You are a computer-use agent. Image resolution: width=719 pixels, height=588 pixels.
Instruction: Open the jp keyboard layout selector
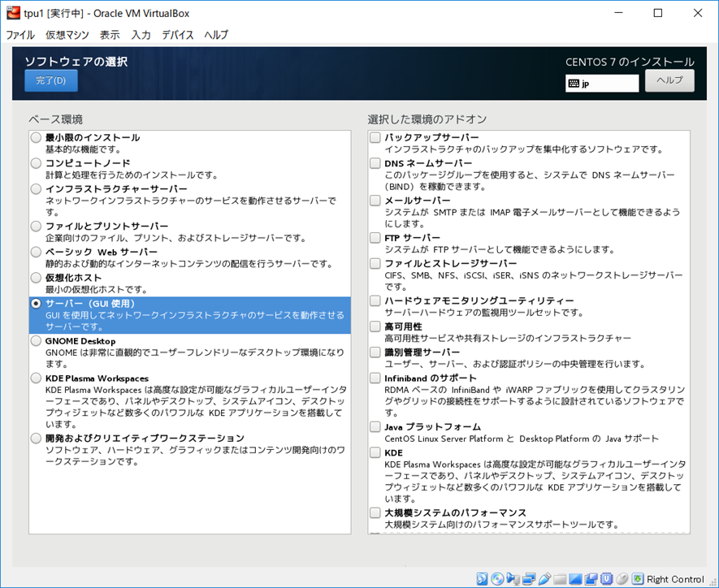point(601,83)
